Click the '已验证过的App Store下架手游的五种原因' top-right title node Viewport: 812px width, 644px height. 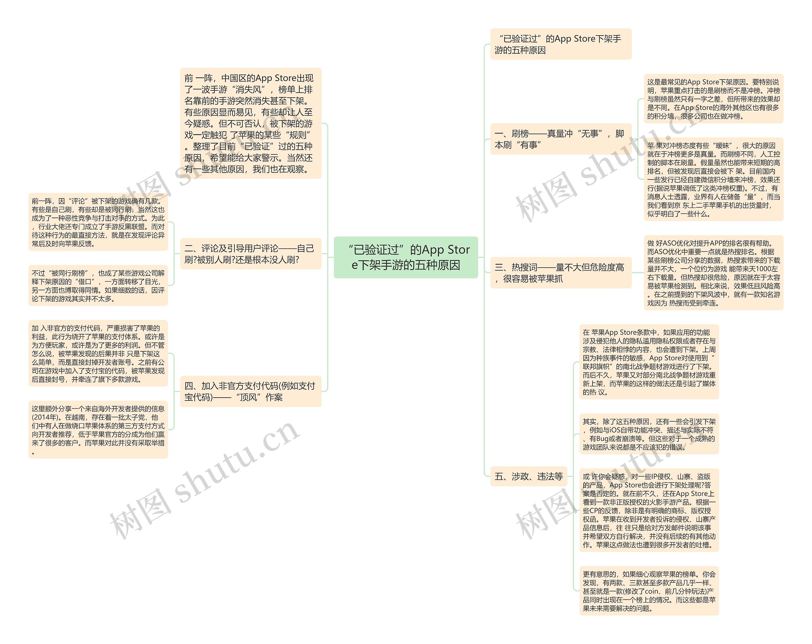pyautogui.click(x=547, y=40)
